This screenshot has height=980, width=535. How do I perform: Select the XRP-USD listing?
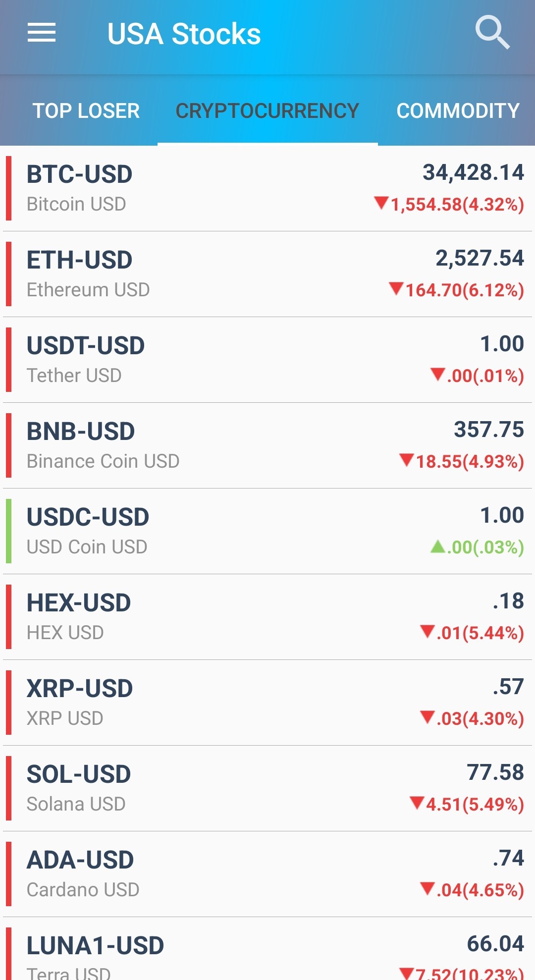click(x=267, y=703)
